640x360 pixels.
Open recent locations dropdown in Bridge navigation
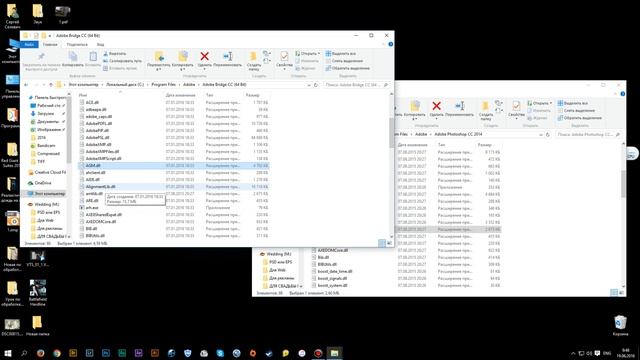[x=44, y=85]
